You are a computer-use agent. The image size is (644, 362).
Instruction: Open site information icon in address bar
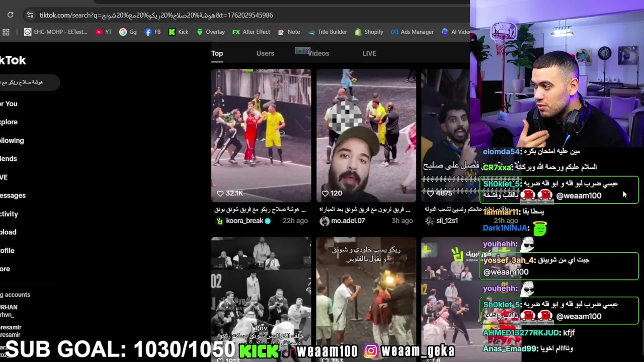30,15
